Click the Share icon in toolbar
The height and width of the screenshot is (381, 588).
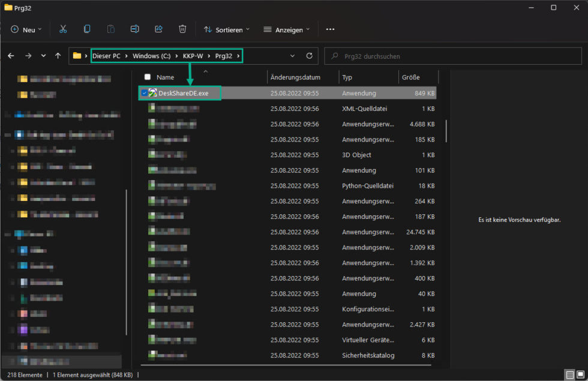pos(159,29)
